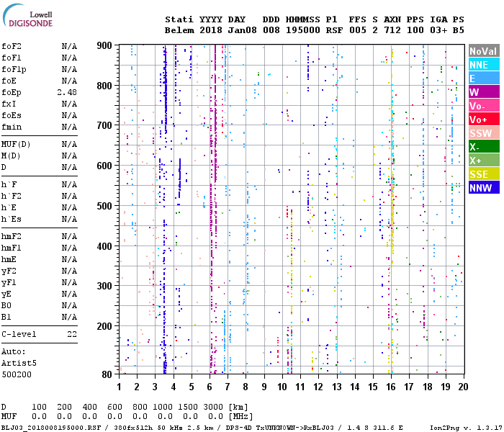Viewport: 504px width, 432px height.
Task: Click the AXN value 712
Action: 392,30
